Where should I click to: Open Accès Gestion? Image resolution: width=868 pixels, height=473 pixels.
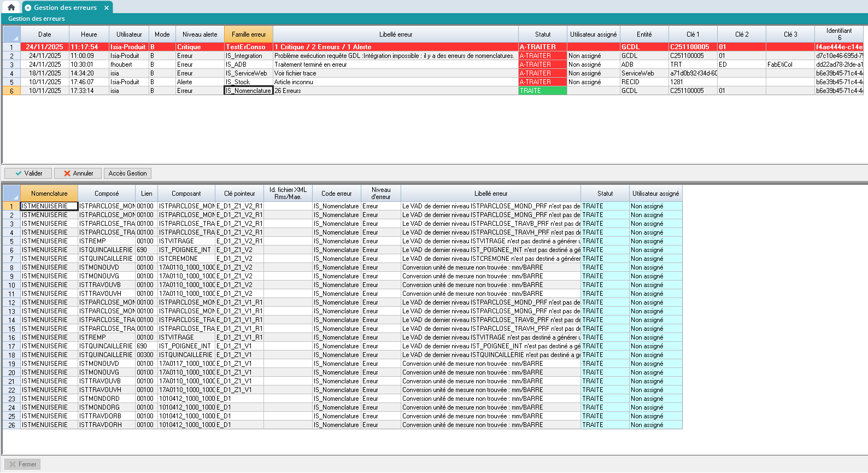point(127,173)
